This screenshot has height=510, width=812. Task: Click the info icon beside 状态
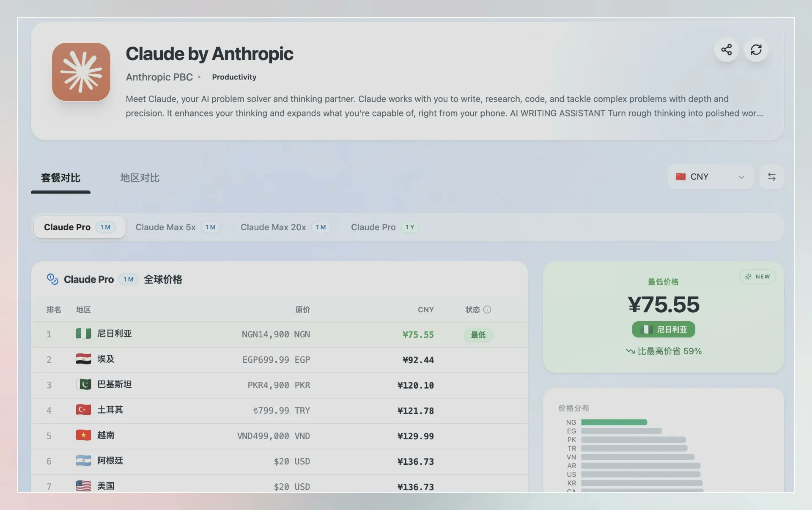tap(487, 310)
